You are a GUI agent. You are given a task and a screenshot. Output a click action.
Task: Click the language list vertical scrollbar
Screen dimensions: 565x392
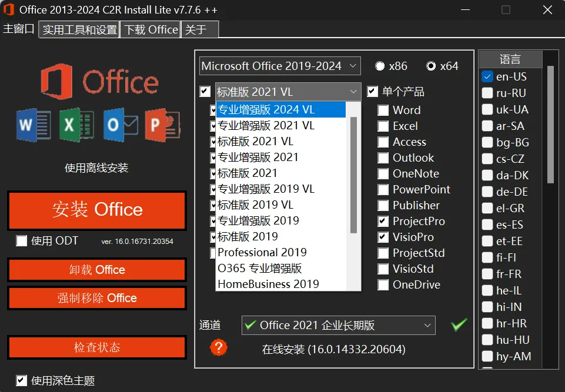(550, 125)
